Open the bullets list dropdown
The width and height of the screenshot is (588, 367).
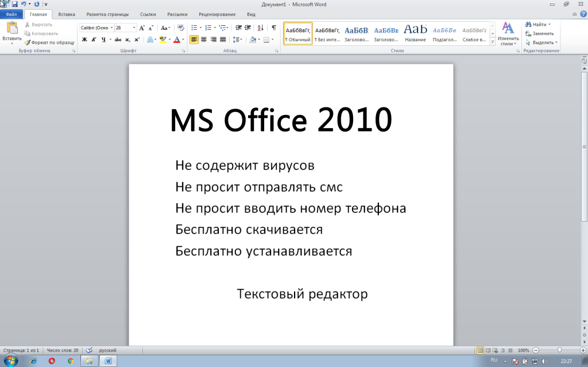[200, 28]
